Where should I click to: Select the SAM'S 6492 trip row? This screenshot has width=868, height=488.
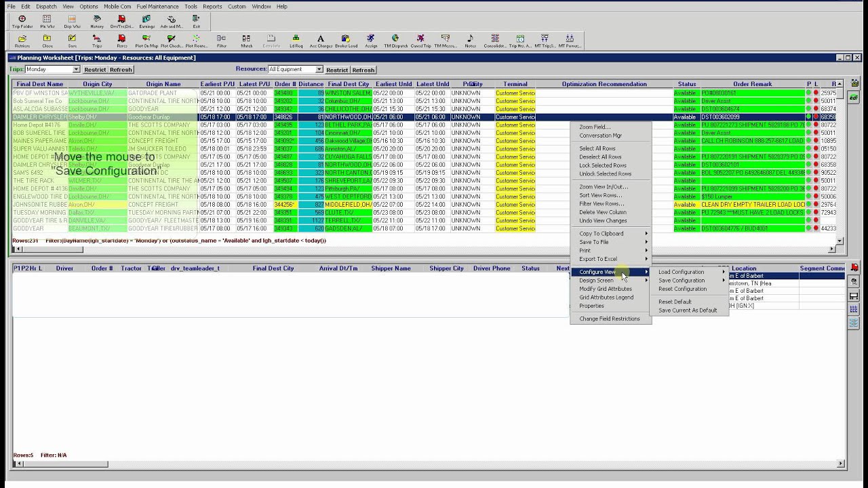[424, 173]
